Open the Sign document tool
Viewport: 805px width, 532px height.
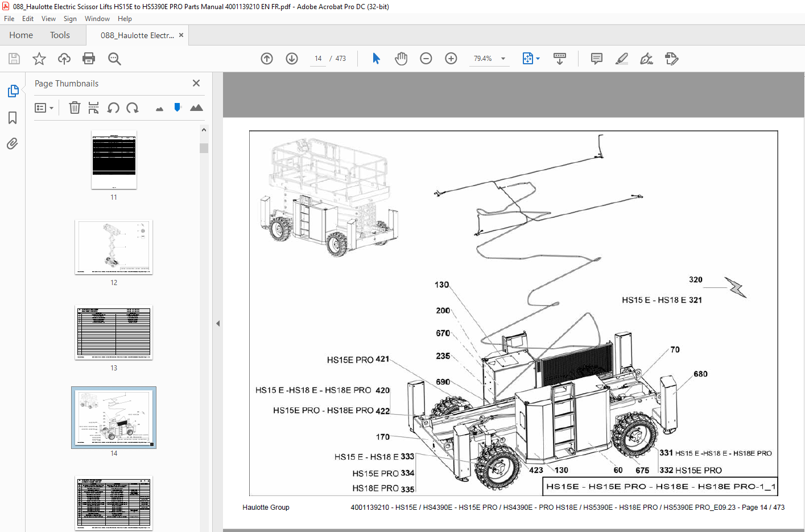pos(646,59)
